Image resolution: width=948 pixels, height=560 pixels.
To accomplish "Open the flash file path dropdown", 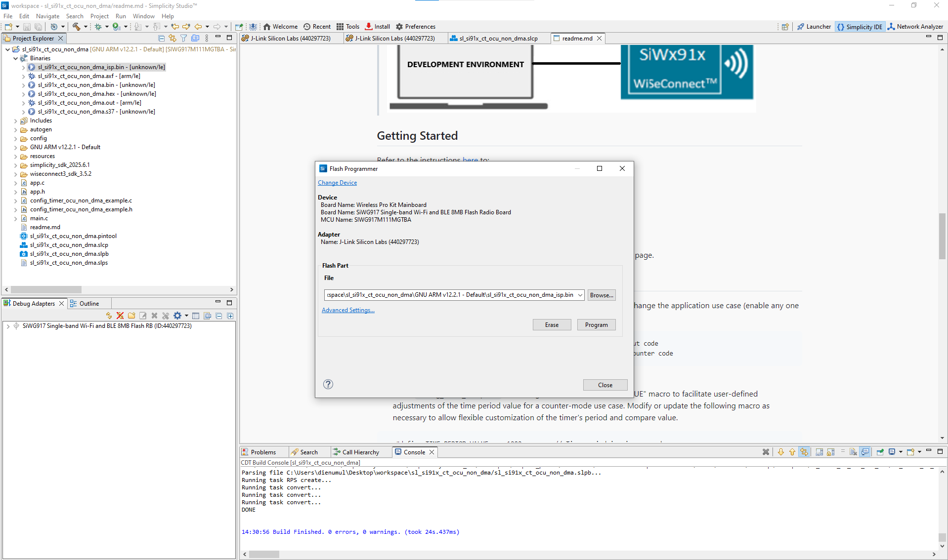I will pos(580,295).
